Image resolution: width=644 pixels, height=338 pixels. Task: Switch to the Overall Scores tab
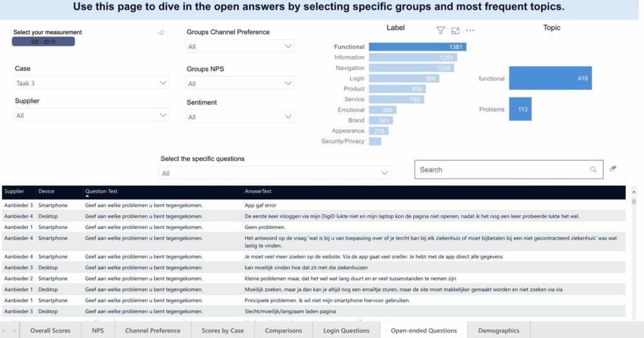click(x=50, y=330)
